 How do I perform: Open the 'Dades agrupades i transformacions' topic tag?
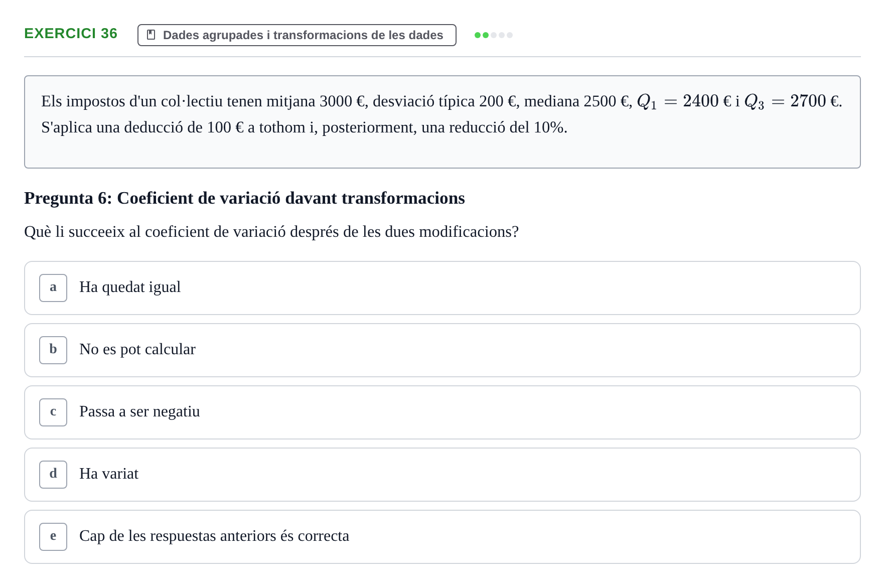pyautogui.click(x=297, y=35)
